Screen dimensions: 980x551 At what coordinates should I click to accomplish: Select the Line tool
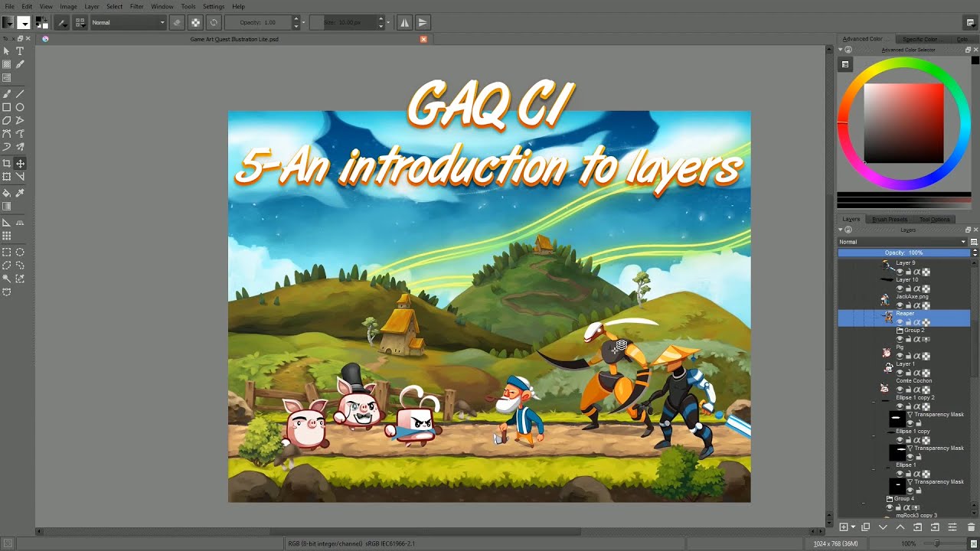[20, 93]
